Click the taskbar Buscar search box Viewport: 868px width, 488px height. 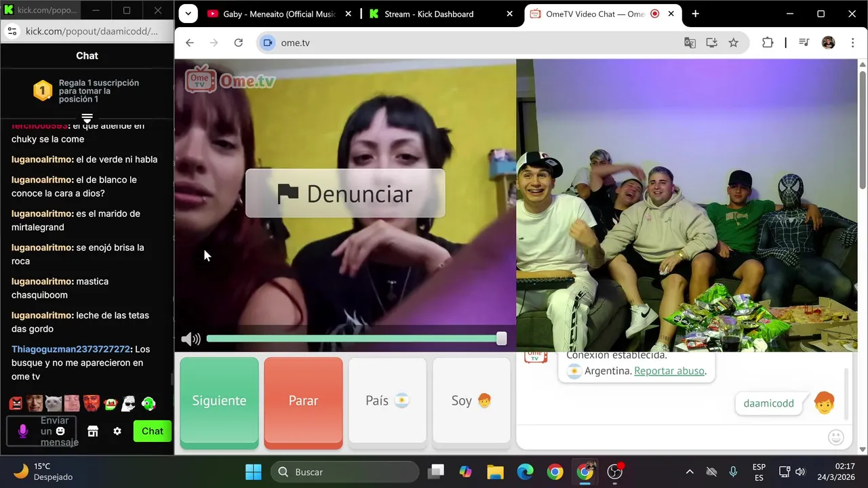pyautogui.click(x=345, y=472)
